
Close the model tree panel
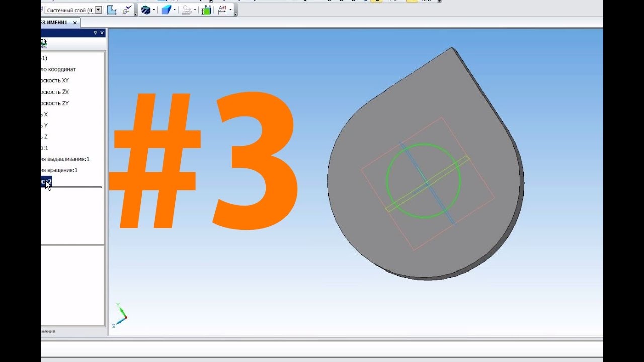pos(102,33)
